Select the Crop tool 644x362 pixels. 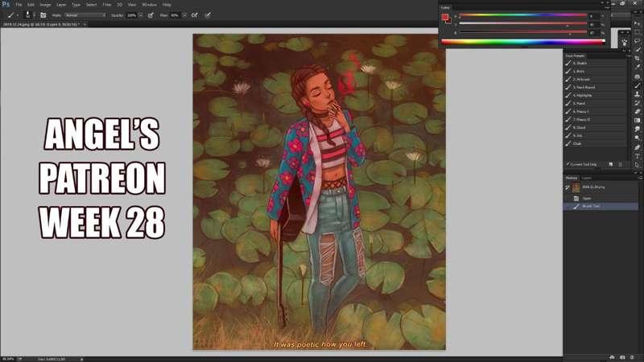(637, 58)
